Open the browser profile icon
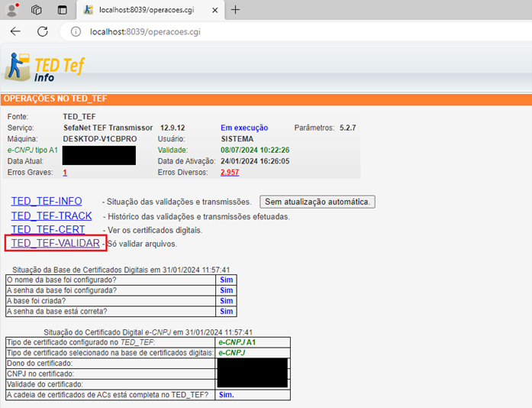This screenshot has height=408, width=532. (12, 10)
